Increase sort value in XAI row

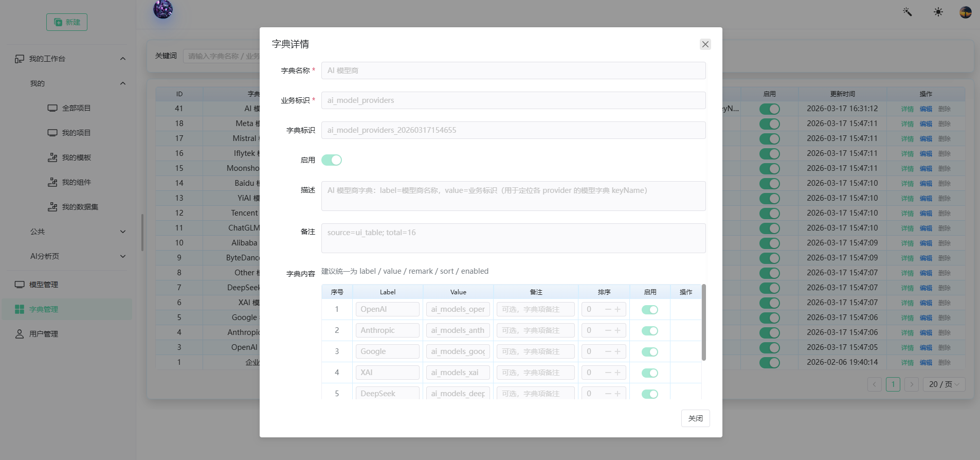[618, 373]
